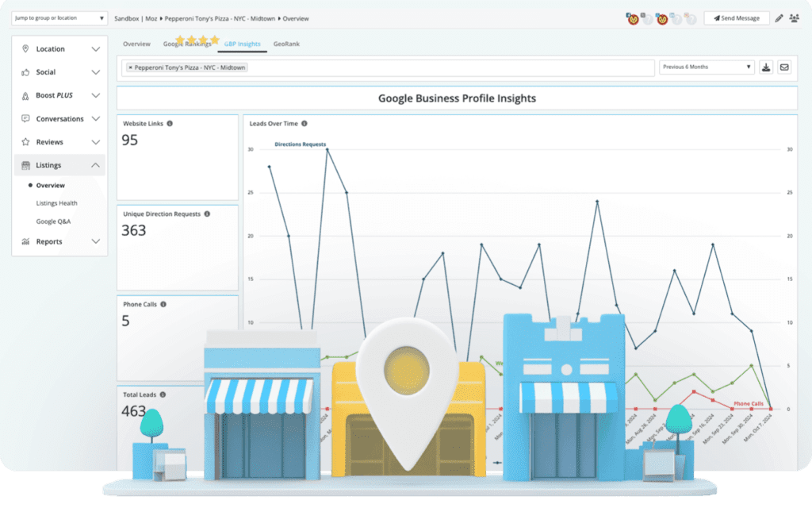Switch to the Overview tab

[x=136, y=44]
